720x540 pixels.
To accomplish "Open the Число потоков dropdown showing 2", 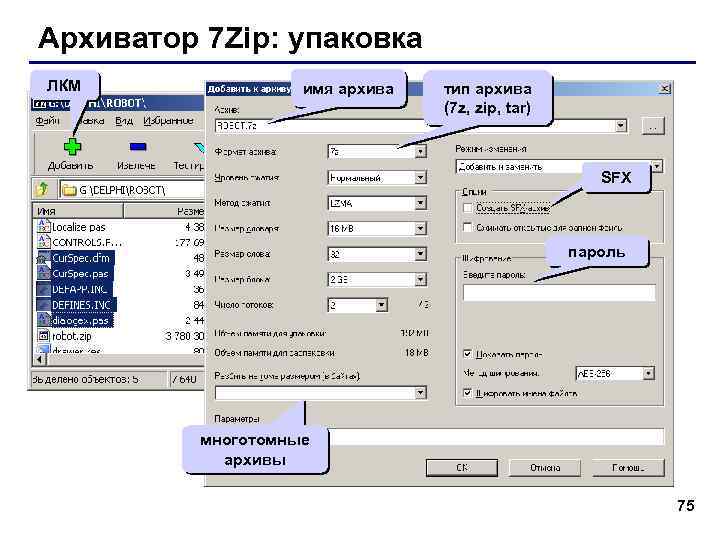I will 381,304.
